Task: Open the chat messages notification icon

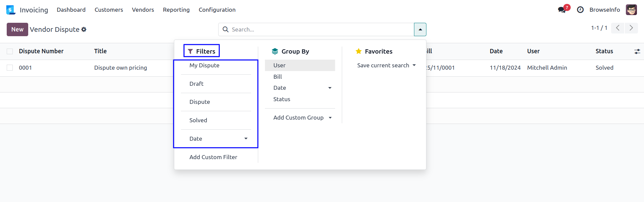Action: coord(562,10)
